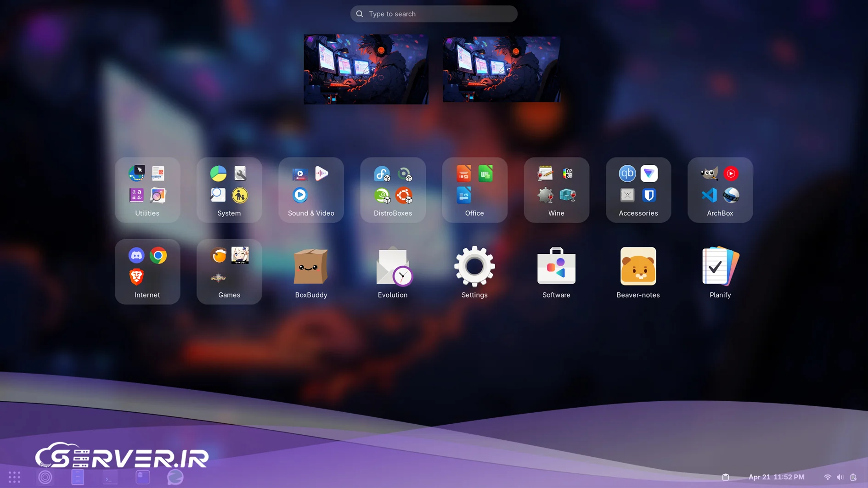The height and width of the screenshot is (488, 868).
Task: Open the files manager dock icon
Action: pos(78,477)
